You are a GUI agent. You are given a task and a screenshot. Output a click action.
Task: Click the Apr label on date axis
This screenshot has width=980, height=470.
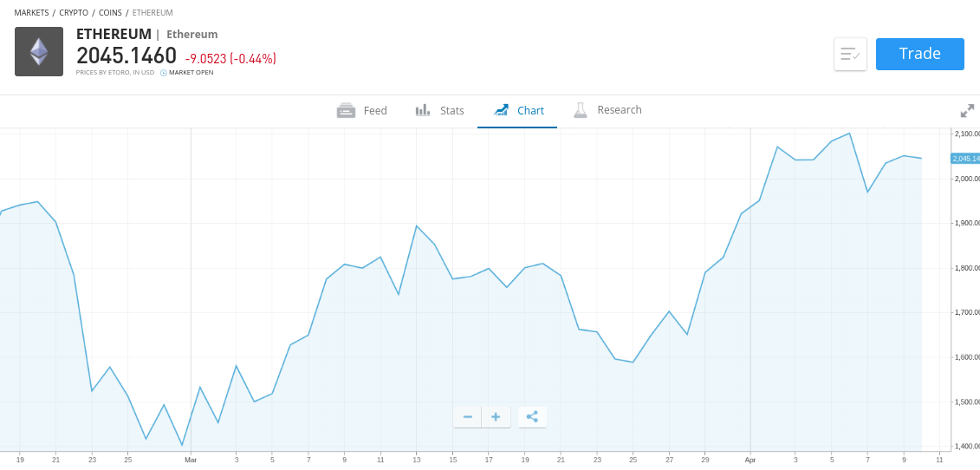pos(750,458)
